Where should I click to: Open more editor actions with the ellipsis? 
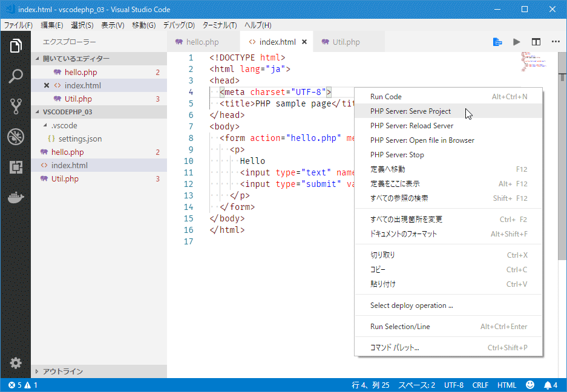pyautogui.click(x=557, y=42)
